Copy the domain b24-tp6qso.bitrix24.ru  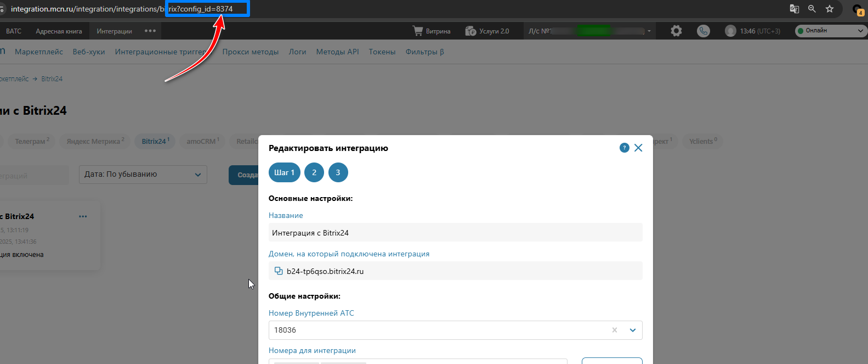point(279,271)
